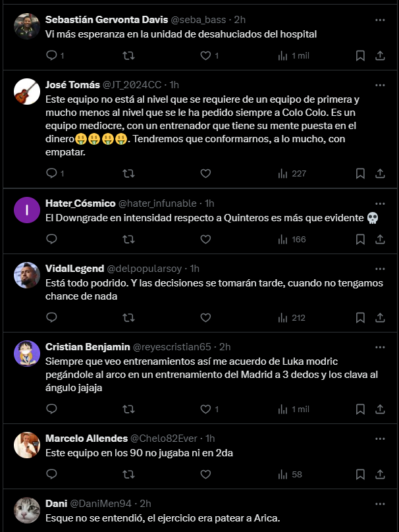
Task: Share Marcelo Allendes's tweet
Action: pyautogui.click(x=380, y=475)
